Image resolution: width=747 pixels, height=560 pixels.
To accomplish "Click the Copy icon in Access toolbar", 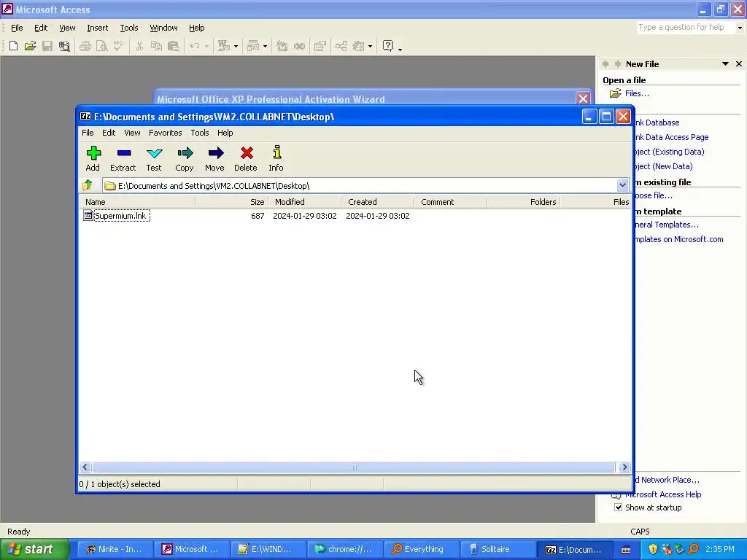I will coord(156,46).
